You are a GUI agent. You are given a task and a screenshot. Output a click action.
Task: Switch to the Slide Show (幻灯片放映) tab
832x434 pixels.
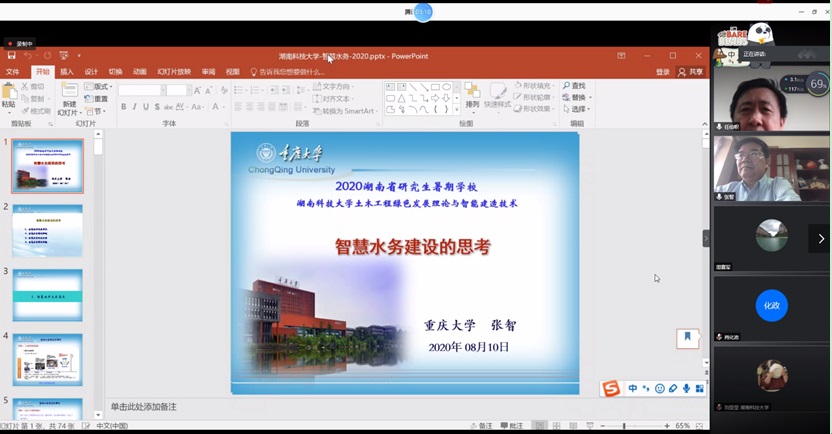click(x=173, y=72)
